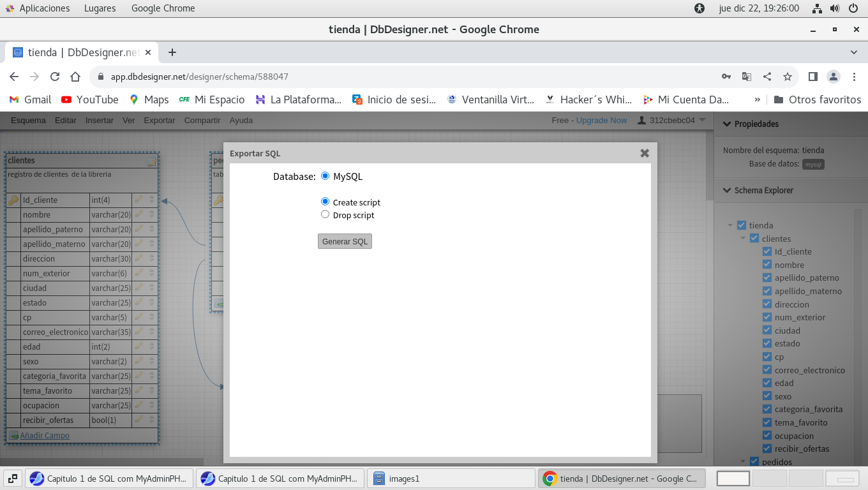Click the browser share icon
The image size is (868, 490).
(767, 77)
